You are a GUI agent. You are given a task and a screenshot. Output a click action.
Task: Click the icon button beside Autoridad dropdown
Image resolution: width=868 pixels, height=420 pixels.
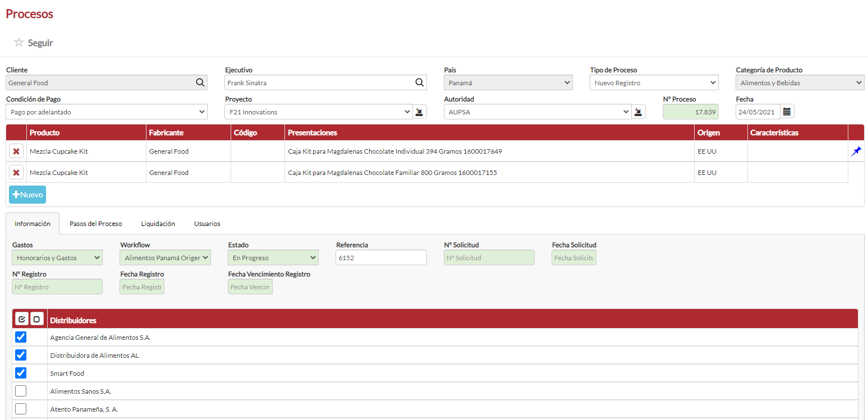pos(638,112)
